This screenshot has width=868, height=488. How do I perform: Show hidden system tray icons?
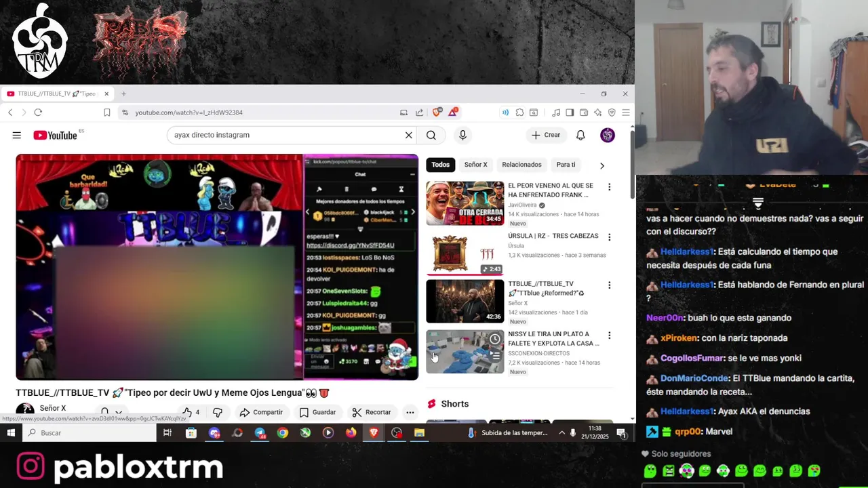(x=561, y=433)
